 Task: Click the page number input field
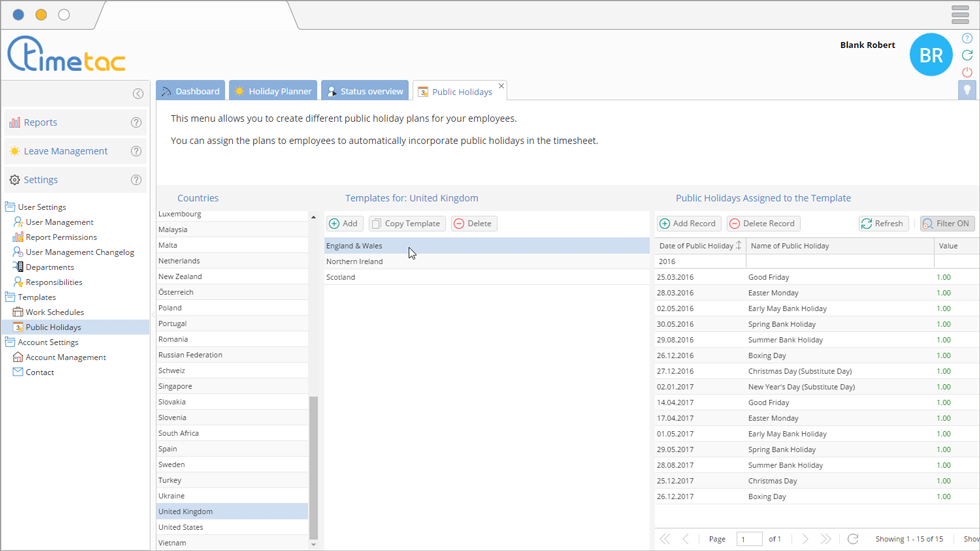tap(749, 539)
